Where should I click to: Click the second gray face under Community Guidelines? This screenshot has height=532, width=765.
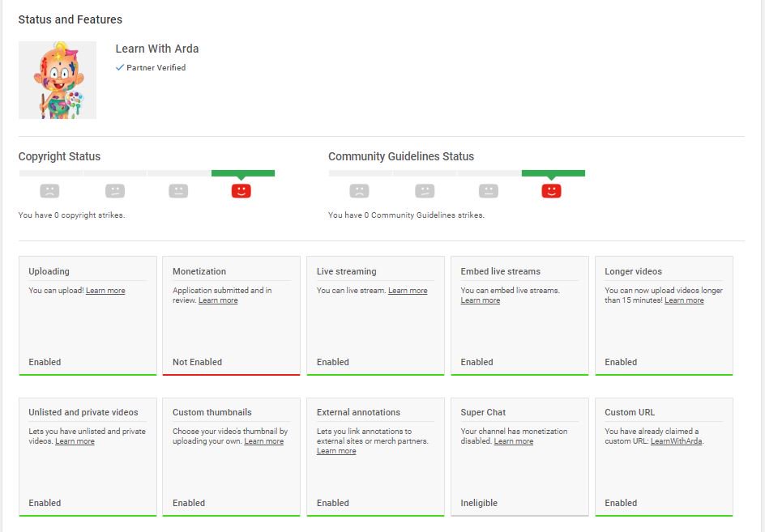[x=425, y=190]
